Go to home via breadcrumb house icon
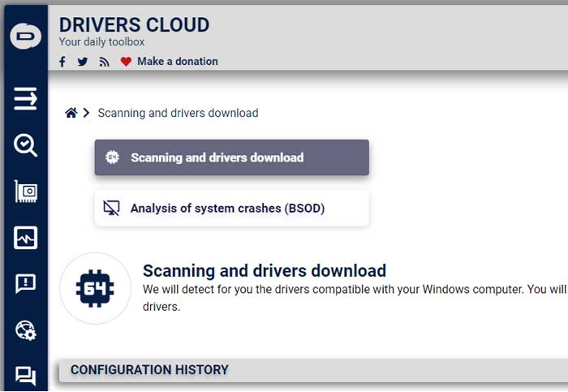568x392 pixels. pos(71,113)
